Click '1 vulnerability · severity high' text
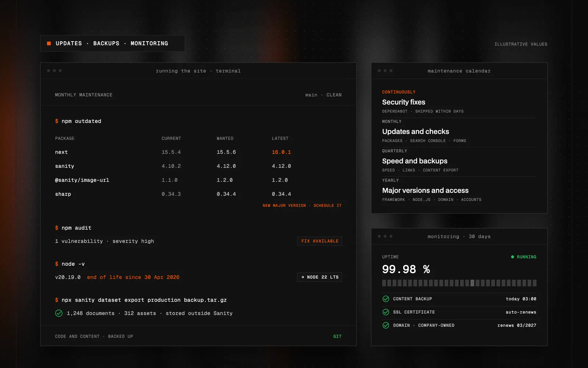The image size is (588, 368). (x=104, y=241)
